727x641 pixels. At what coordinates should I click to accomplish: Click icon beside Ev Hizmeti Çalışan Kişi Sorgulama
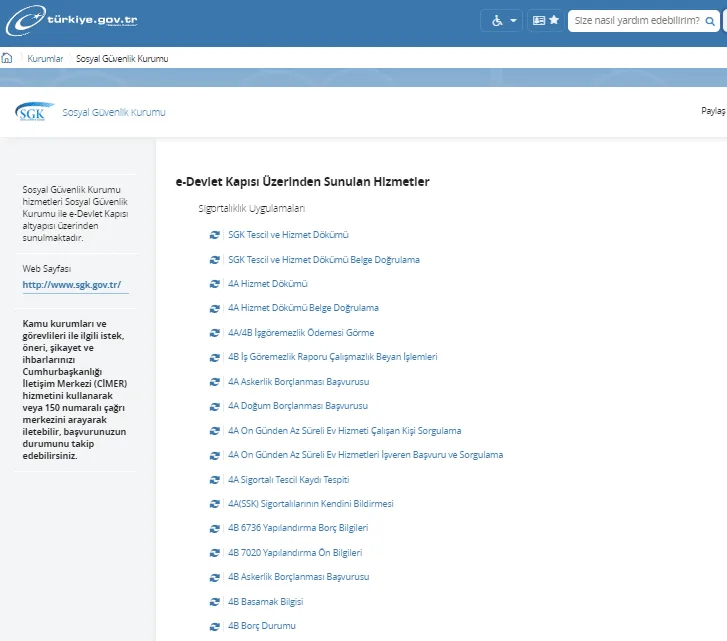tap(215, 431)
